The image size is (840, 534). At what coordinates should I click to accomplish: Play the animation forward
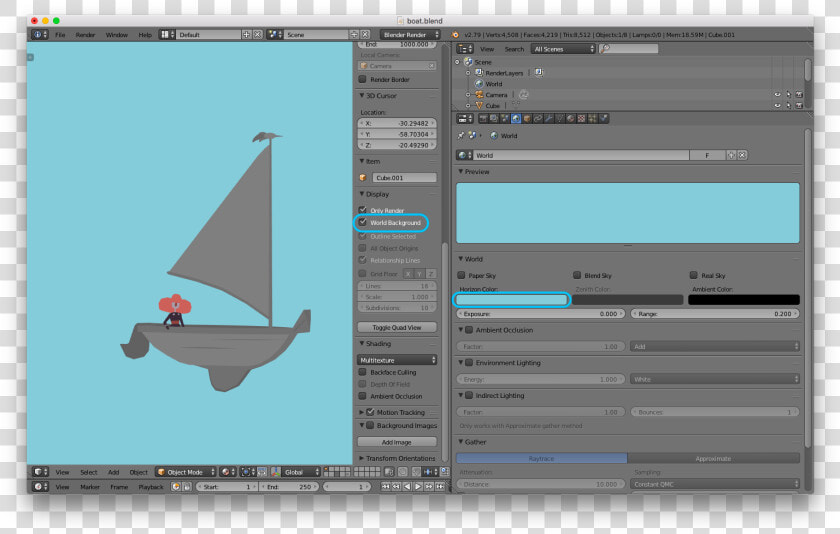(x=418, y=486)
